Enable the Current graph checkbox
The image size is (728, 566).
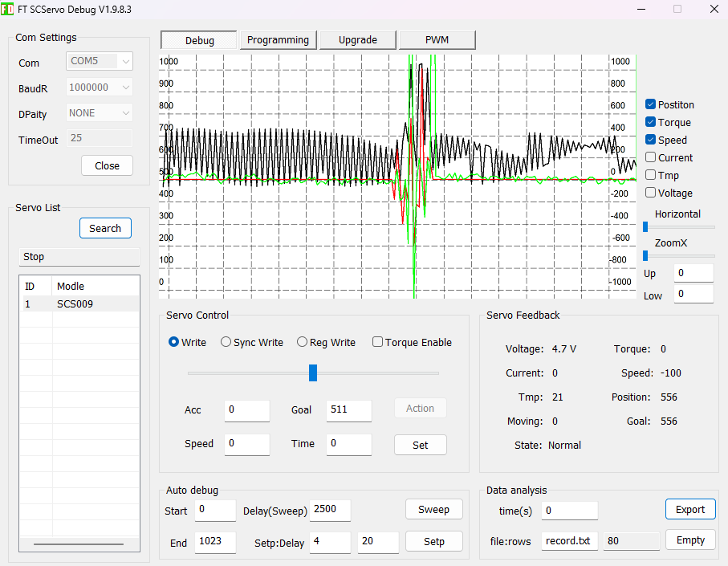[651, 157]
